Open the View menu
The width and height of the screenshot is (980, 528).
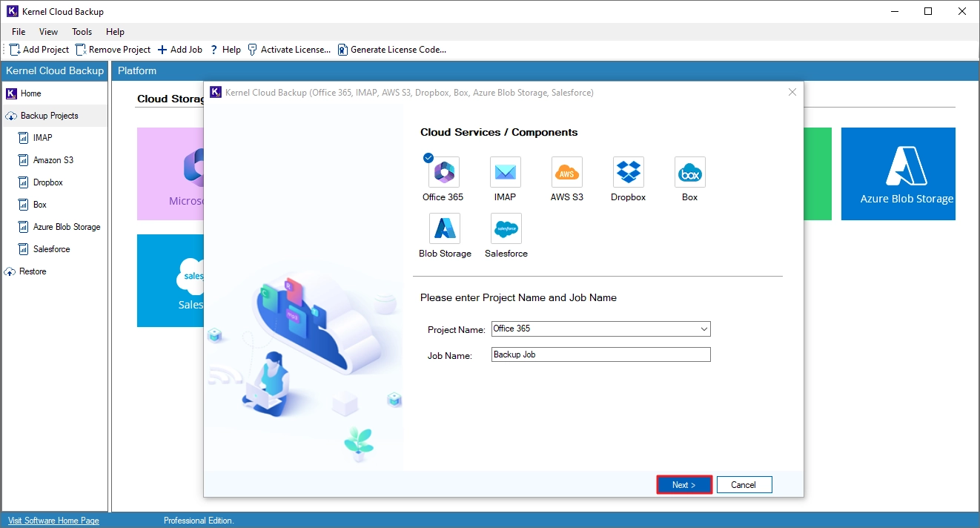tap(49, 32)
